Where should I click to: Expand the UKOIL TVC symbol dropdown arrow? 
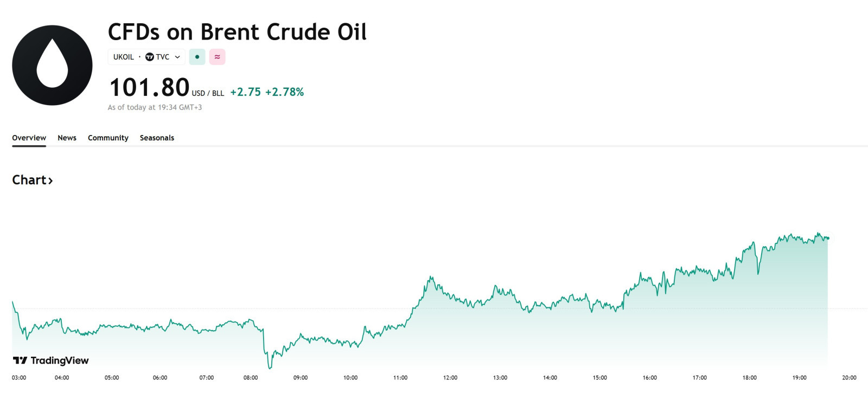pos(177,57)
